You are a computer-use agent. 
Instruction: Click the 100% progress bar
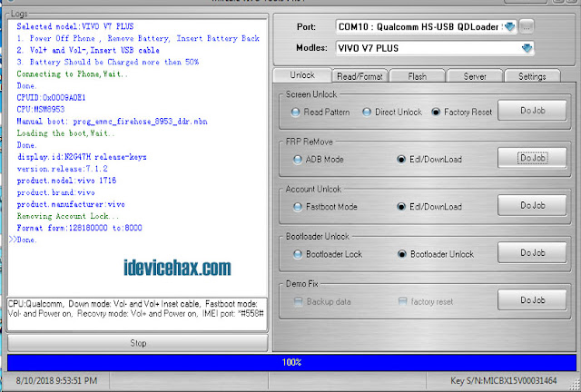pyautogui.click(x=291, y=362)
